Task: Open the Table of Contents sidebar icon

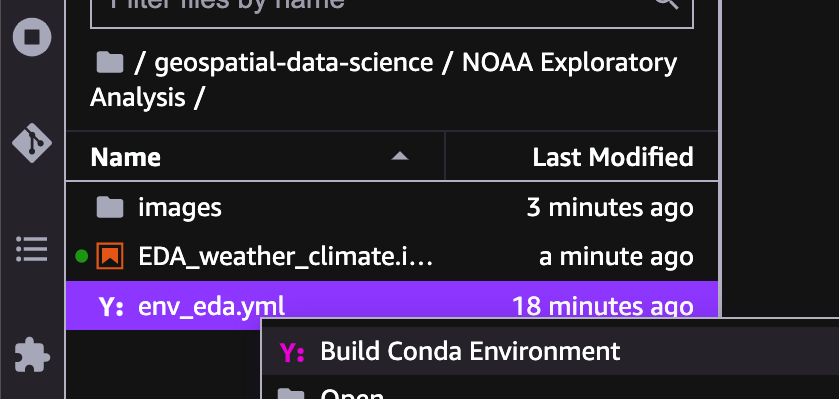Action: coord(32,249)
